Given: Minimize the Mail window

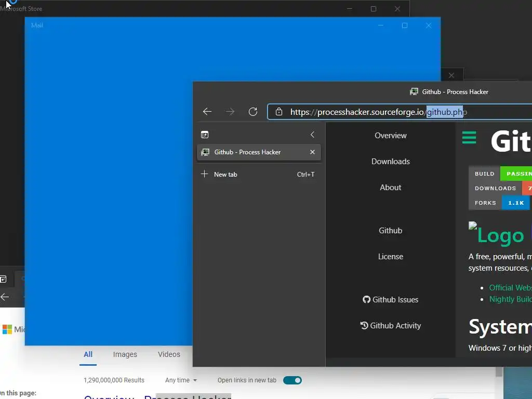Looking at the screenshot, I should 381,25.
